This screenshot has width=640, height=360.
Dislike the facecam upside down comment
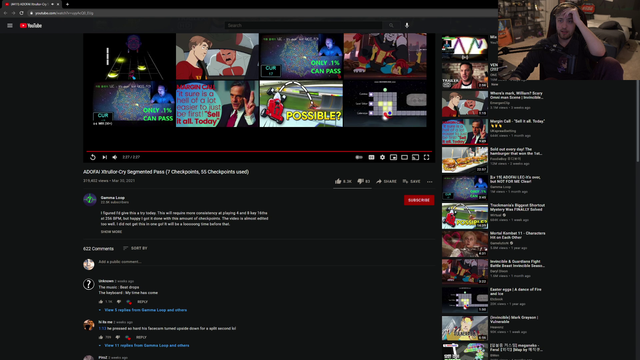pos(118,337)
